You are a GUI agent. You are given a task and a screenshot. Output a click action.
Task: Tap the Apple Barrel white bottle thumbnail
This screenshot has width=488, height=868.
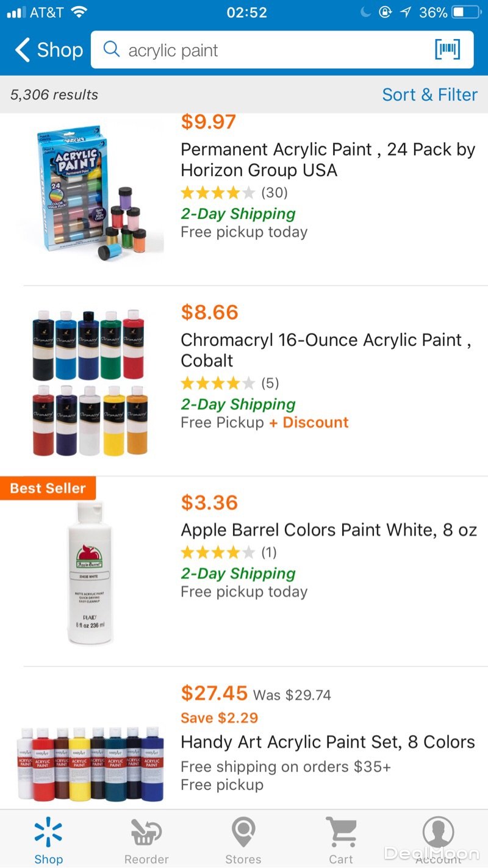click(x=90, y=572)
